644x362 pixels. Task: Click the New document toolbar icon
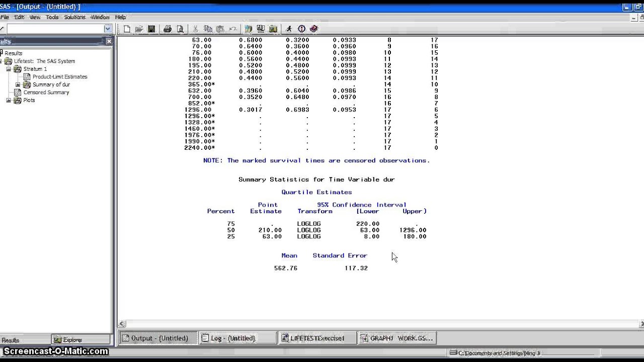pos(127,29)
